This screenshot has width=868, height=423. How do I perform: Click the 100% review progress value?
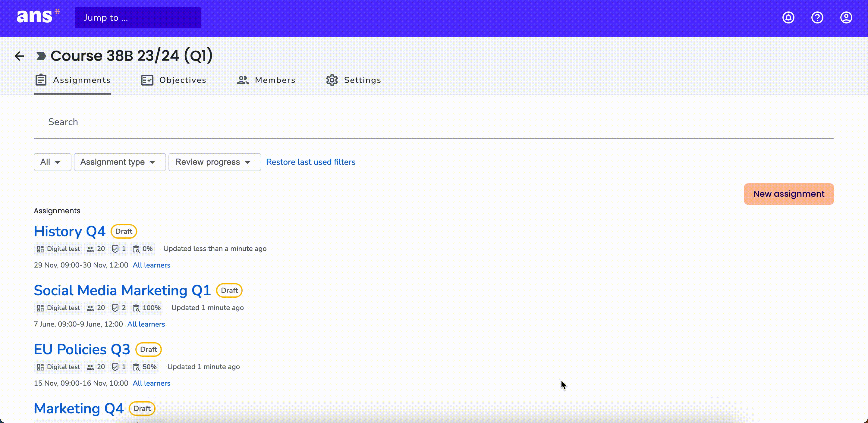click(152, 308)
